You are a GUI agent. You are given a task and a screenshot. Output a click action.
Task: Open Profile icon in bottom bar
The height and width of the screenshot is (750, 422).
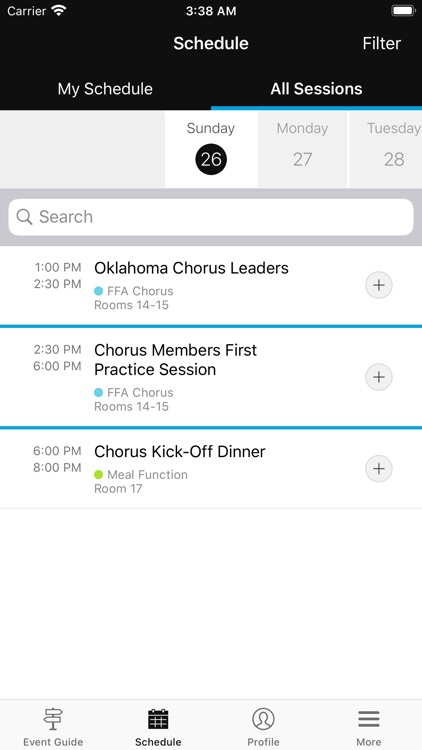pos(263,719)
